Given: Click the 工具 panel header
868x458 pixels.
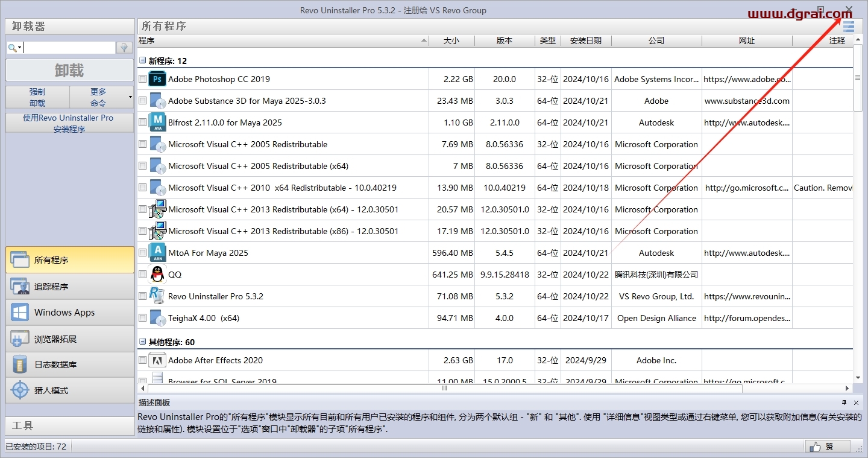Looking at the screenshot, I should 69,425.
